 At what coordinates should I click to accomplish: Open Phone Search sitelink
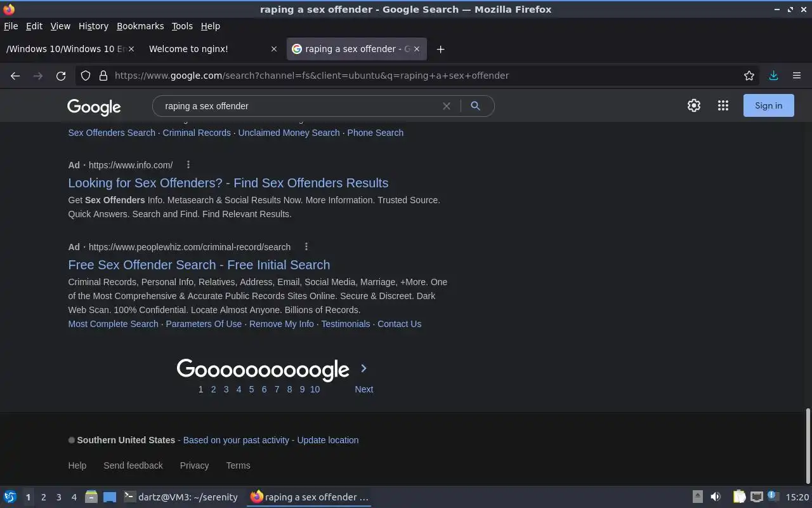pyautogui.click(x=376, y=133)
